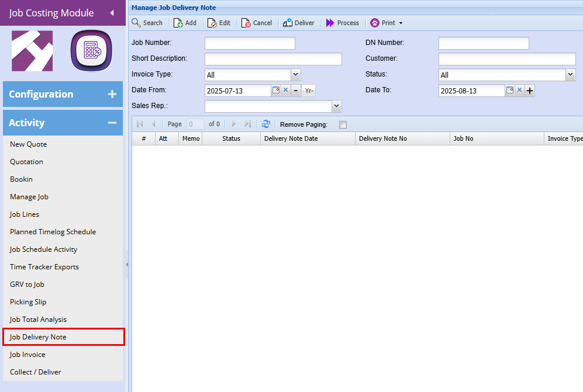The width and height of the screenshot is (583, 392).
Task: Click the Memo column header
Action: (191, 138)
